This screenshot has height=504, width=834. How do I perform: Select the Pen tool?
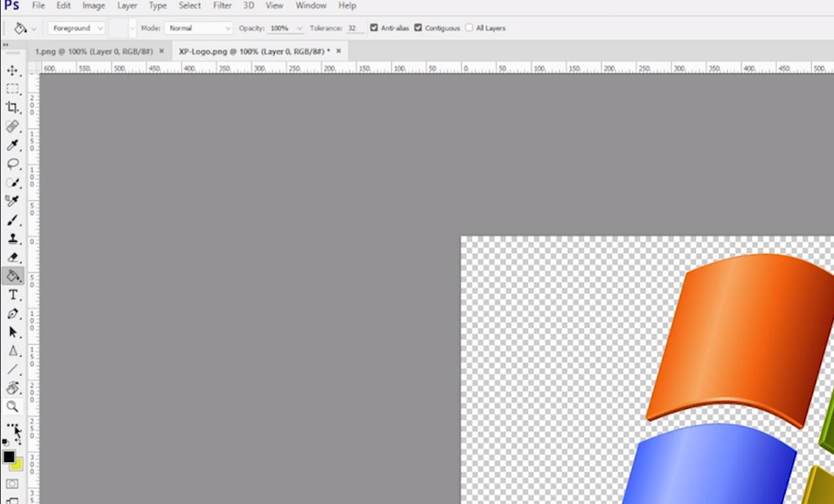click(12, 314)
